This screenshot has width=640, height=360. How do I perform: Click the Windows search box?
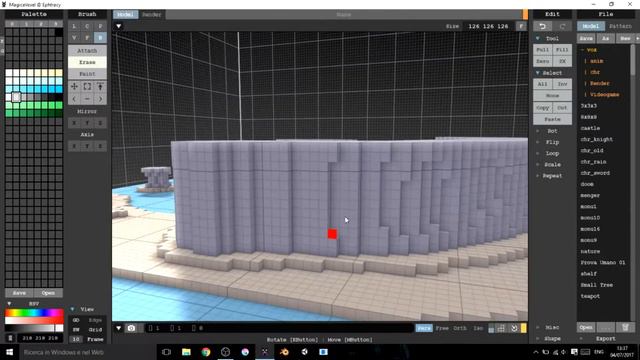pyautogui.click(x=87, y=352)
